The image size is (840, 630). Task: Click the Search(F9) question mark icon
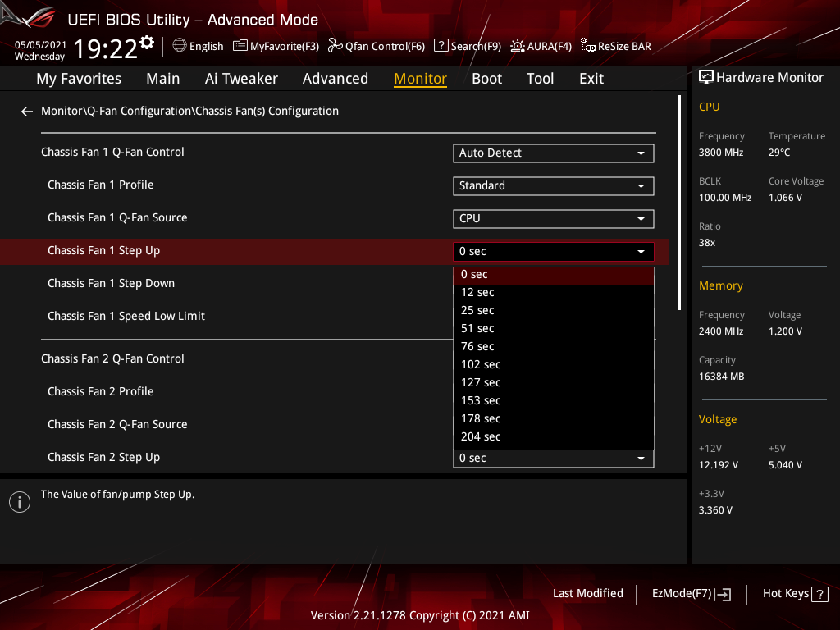pyautogui.click(x=441, y=46)
